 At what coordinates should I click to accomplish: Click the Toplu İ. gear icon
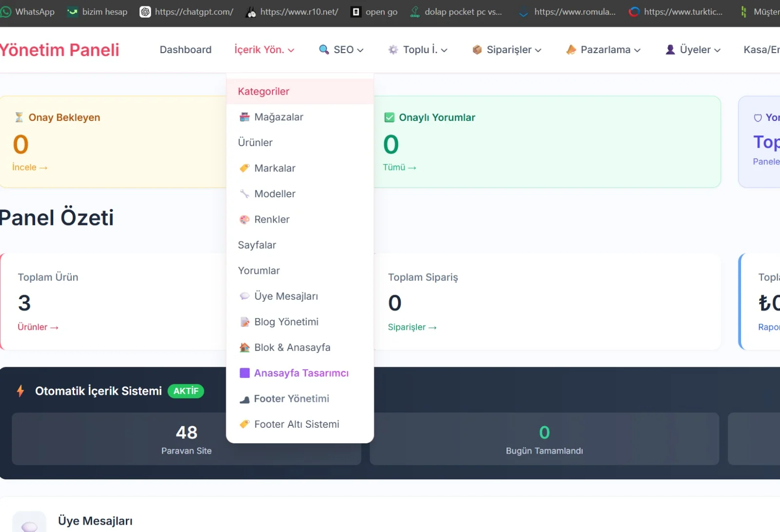coord(393,49)
